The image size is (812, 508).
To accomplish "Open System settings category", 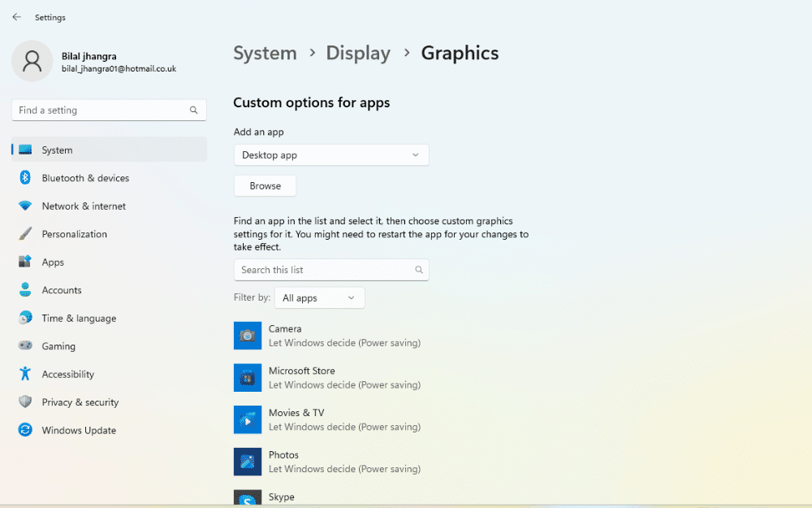I will tap(110, 150).
